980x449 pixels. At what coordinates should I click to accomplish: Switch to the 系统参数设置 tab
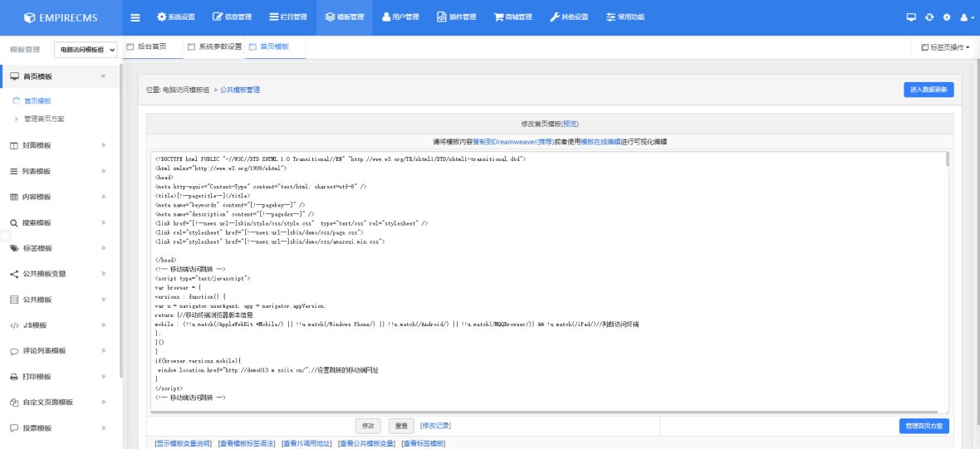pos(214,46)
